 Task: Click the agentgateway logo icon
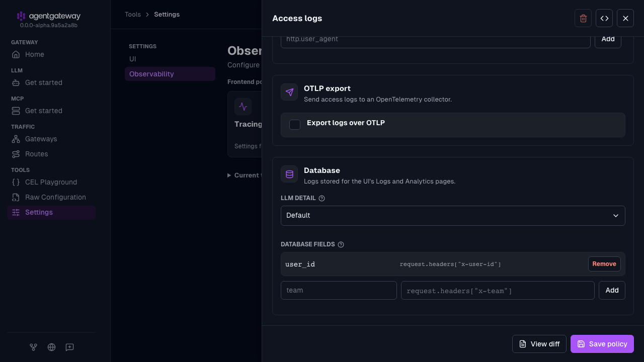coord(21,16)
